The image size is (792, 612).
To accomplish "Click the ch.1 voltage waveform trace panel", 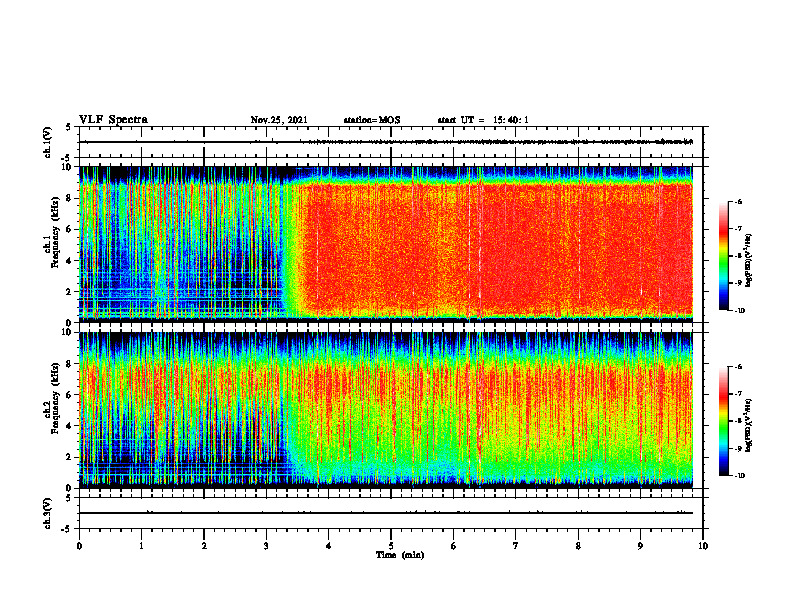I will 391,142.
